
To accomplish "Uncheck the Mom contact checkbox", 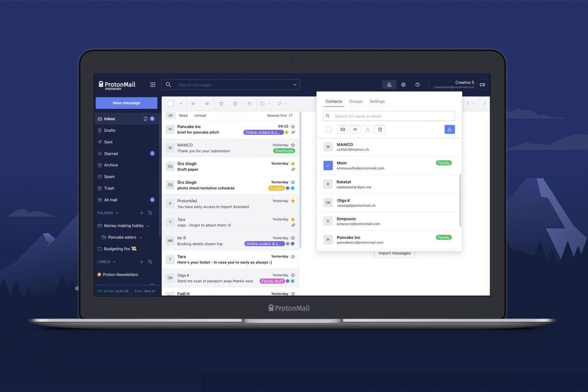I will click(x=328, y=166).
